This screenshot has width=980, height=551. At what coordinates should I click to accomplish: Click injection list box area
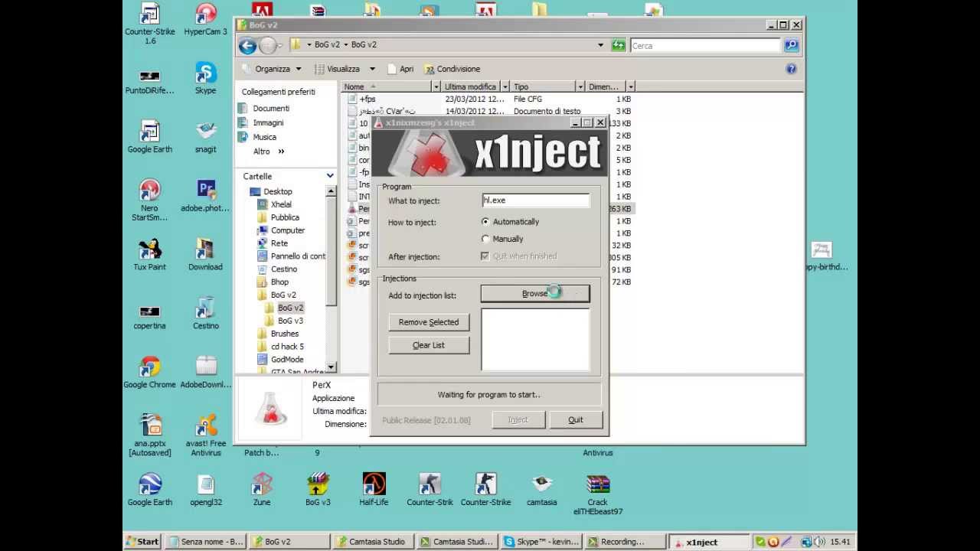[535, 340]
